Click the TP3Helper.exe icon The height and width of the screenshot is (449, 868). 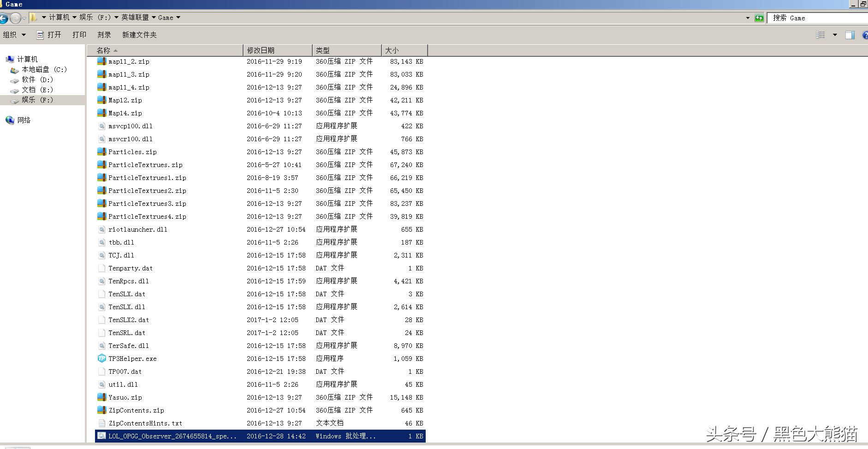click(101, 359)
